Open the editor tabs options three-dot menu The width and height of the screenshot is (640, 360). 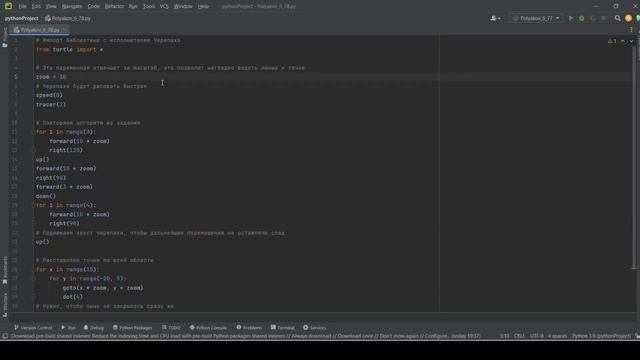(631, 30)
